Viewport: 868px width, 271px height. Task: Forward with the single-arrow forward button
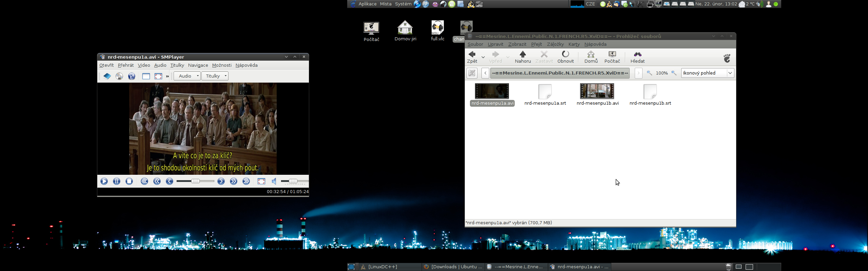pyautogui.click(x=221, y=181)
